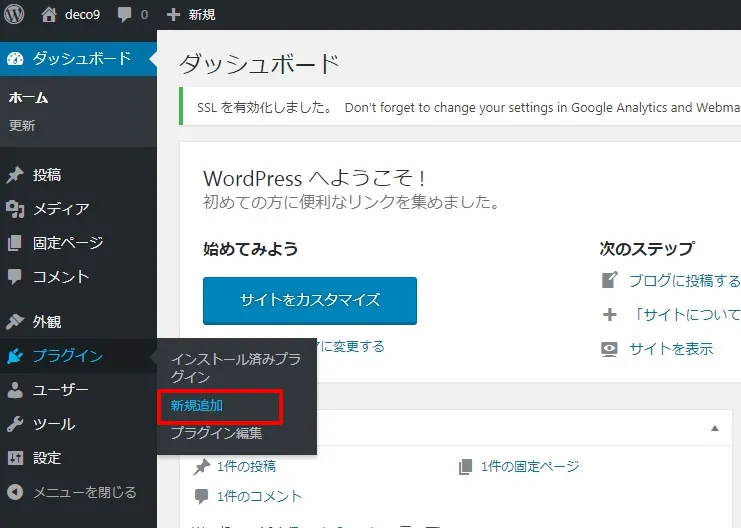Open the プラグイン menu label
Viewport: 741px width, 528px height.
point(68,356)
